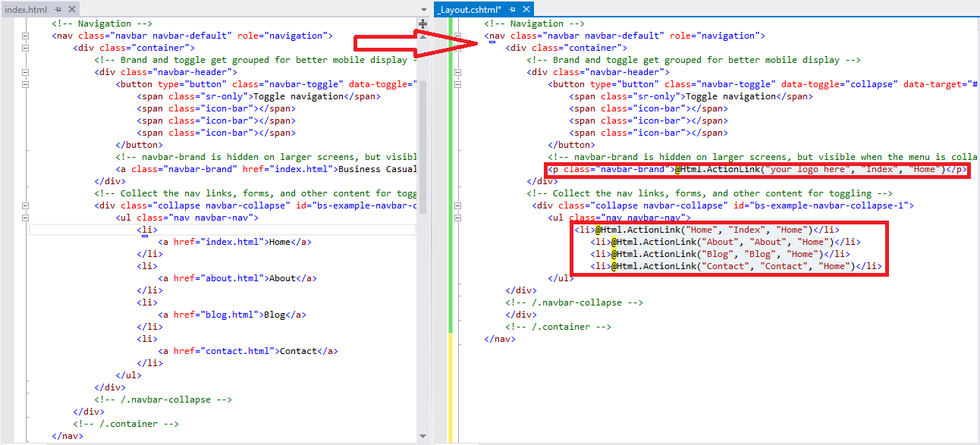Click the ActionLink "Home", "Index" list line
The width and height of the screenshot is (980, 445).
pyautogui.click(x=707, y=230)
